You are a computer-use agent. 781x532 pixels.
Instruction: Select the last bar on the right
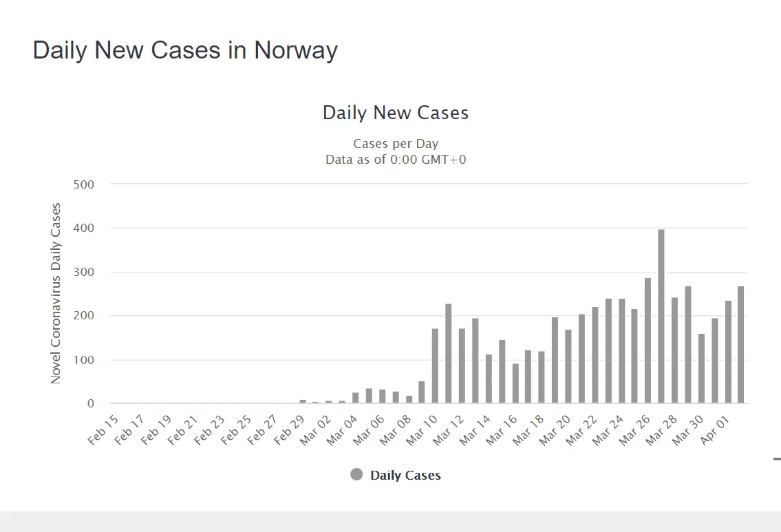pyautogui.click(x=741, y=345)
